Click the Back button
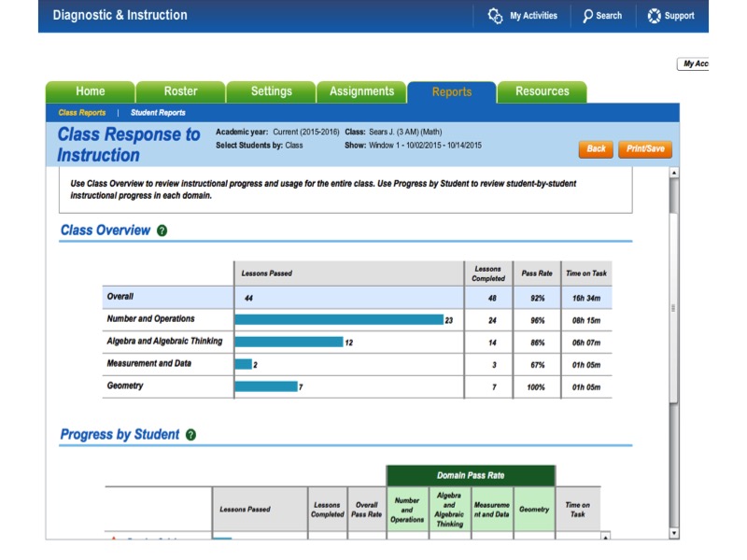747x560 pixels. (x=596, y=149)
